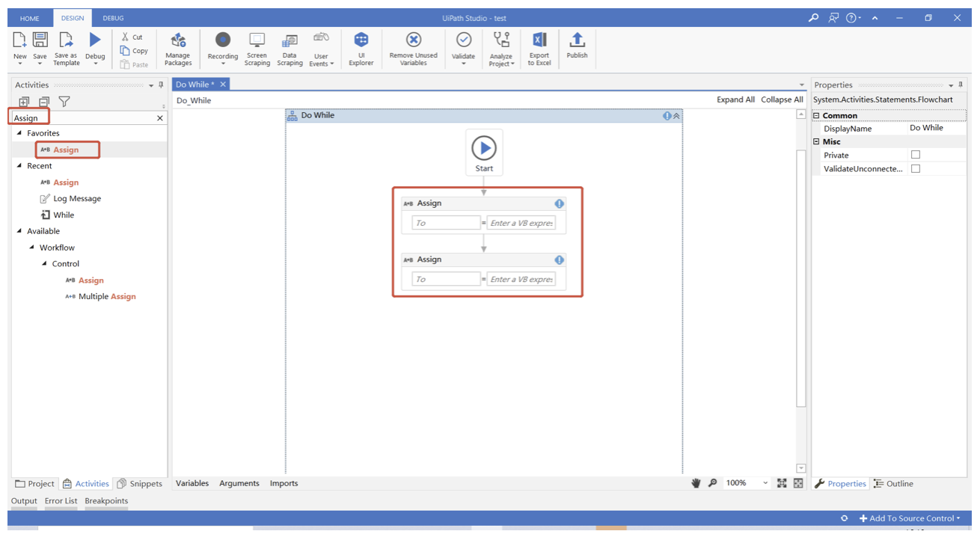Click To field of first Assign
This screenshot has height=537, width=980.
pos(446,223)
